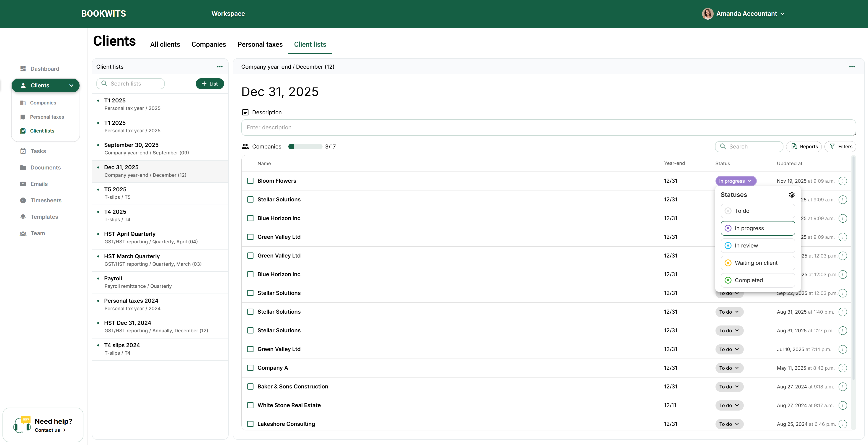Collapse the Clients sidebar section chevron
The image size is (868, 445).
click(71, 86)
